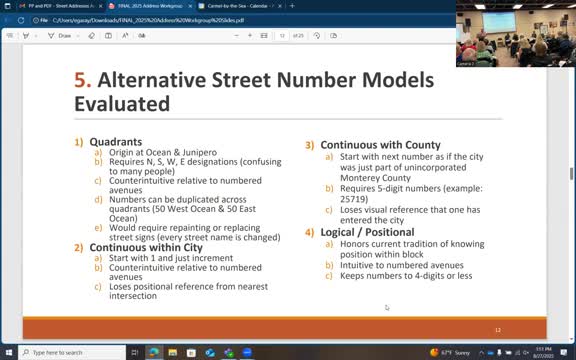Viewport: 576px width, 360px height.
Task: Open the page view settings icon
Action: tap(334, 36)
